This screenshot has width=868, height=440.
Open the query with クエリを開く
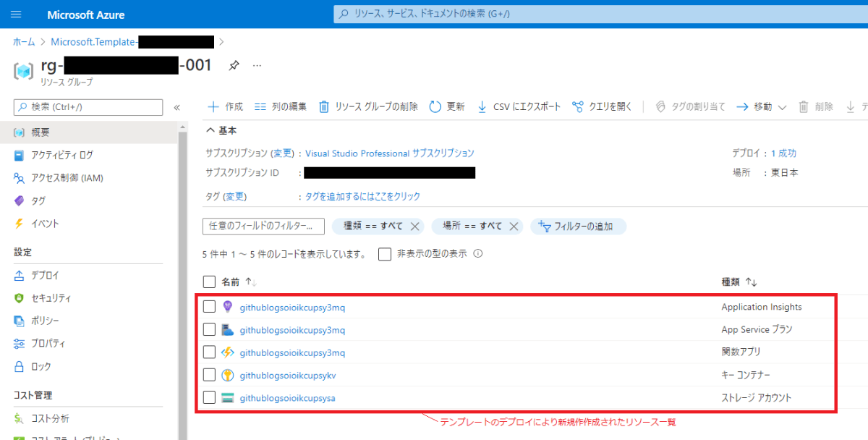602,106
